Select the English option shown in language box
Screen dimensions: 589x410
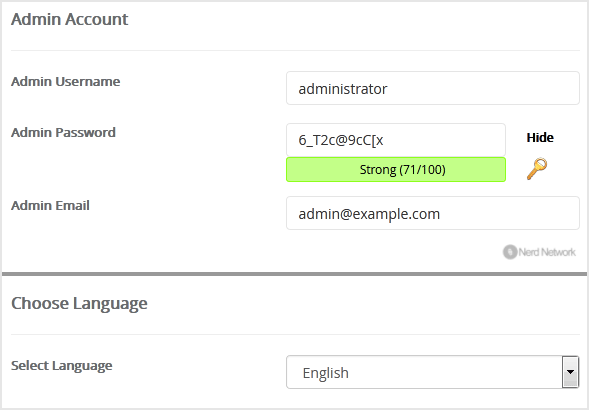325,373
